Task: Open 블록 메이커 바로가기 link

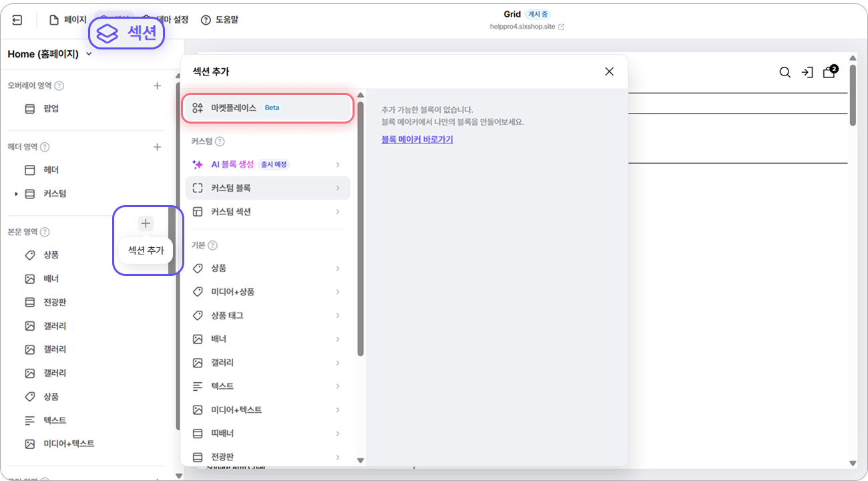Action: (417, 140)
